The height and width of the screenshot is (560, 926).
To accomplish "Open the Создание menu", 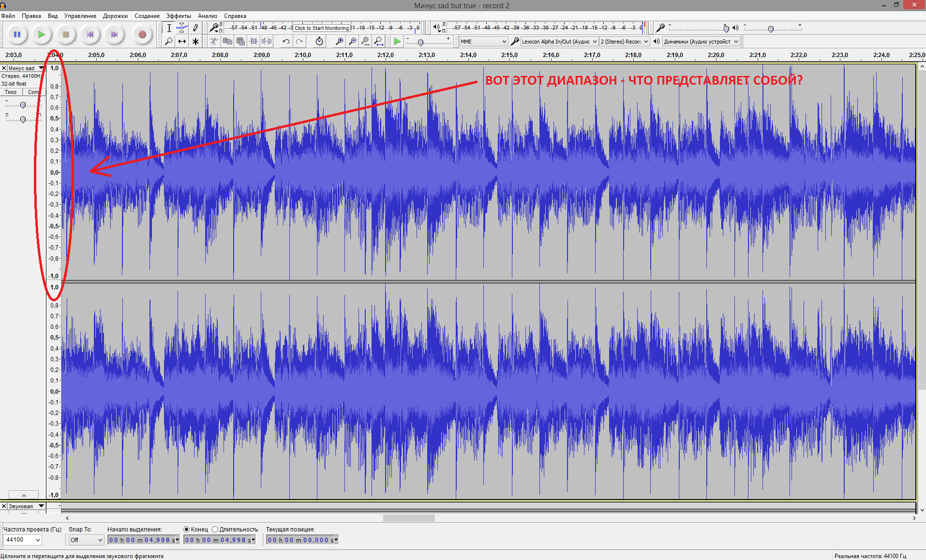I will pos(147,16).
